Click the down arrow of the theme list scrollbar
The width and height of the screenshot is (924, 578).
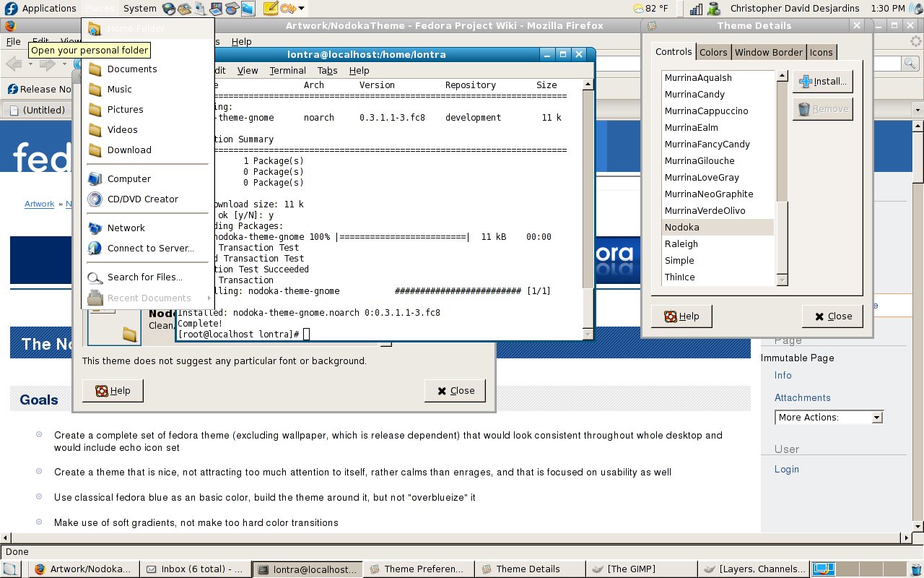(x=782, y=280)
